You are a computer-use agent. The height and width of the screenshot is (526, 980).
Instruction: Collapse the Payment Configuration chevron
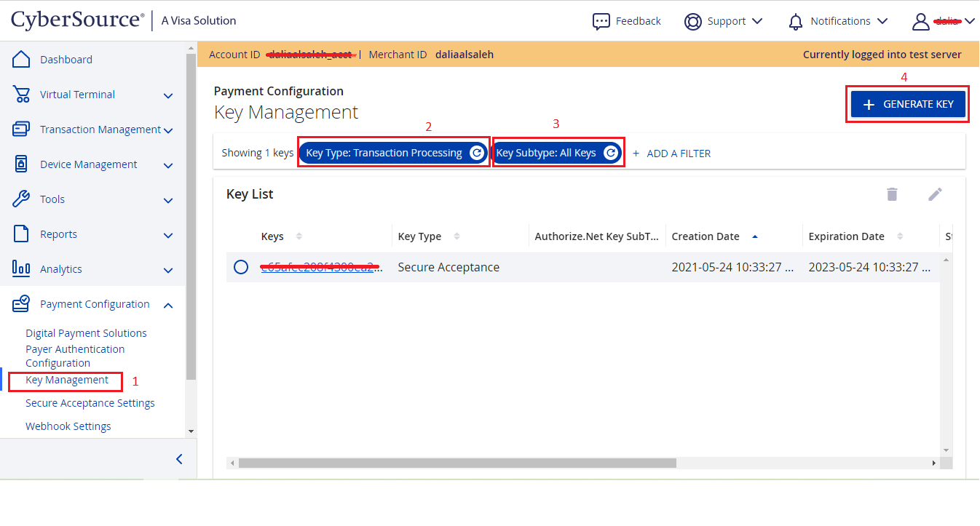168,306
